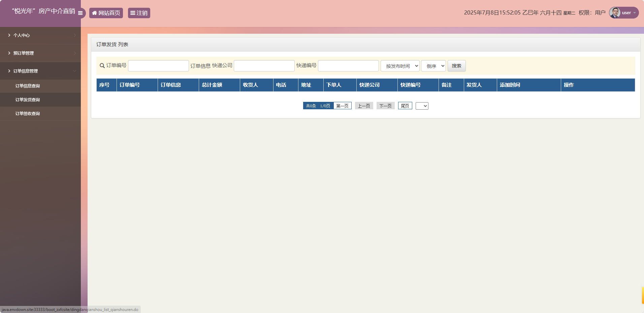Open the 倒序 order dropdown

pos(433,66)
